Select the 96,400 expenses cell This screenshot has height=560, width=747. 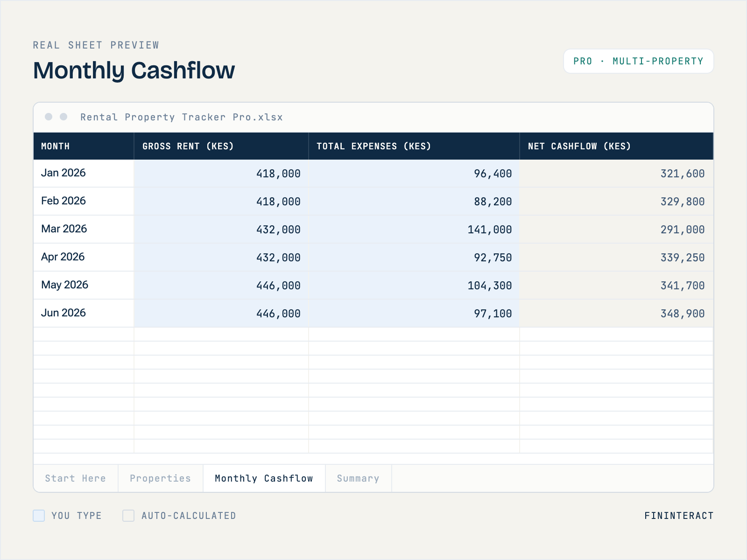(x=414, y=173)
